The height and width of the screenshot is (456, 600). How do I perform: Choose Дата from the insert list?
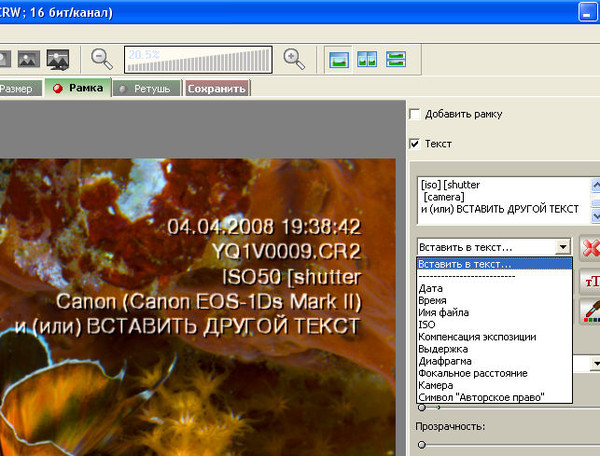point(494,288)
